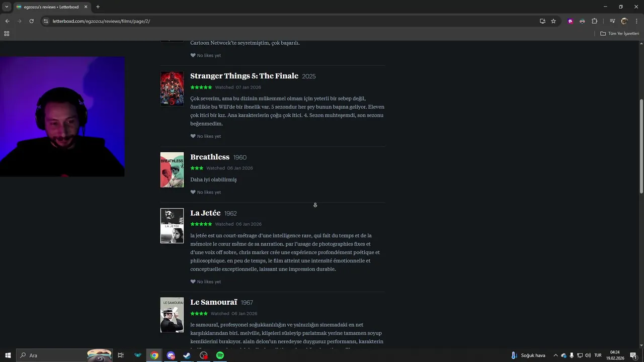Open the La Jetée film title link
This screenshot has width=644, height=362.
point(205,213)
